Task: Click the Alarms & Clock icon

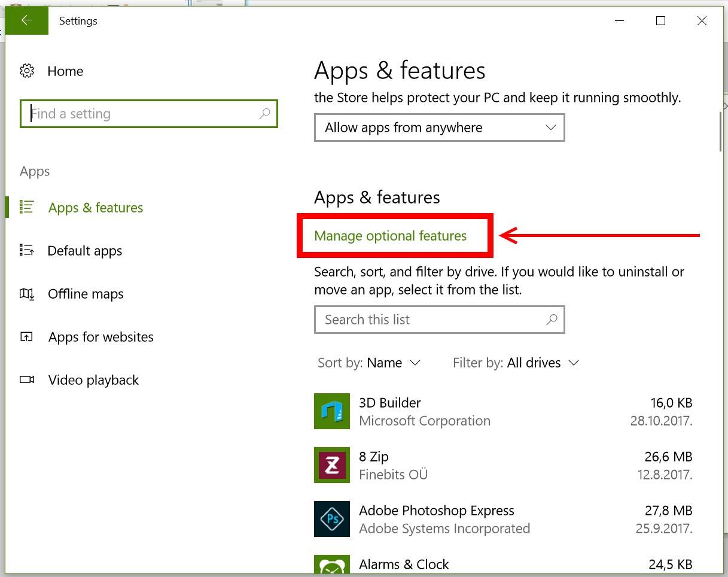Action: pyautogui.click(x=331, y=566)
